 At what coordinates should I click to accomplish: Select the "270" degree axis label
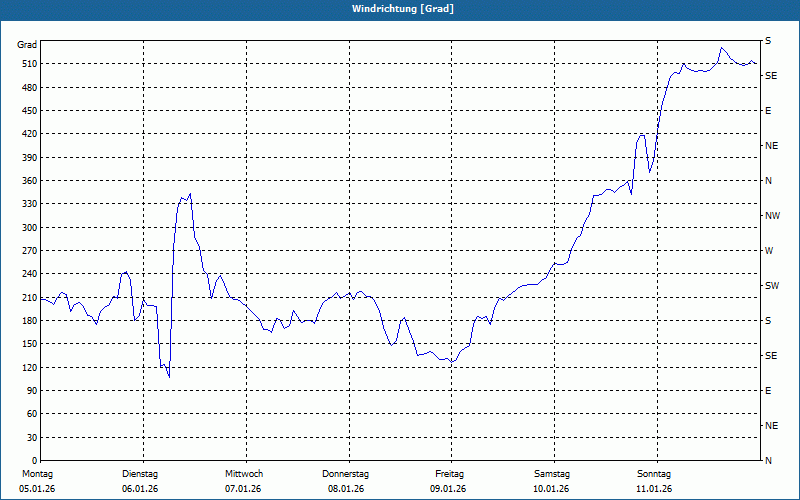(x=29, y=251)
